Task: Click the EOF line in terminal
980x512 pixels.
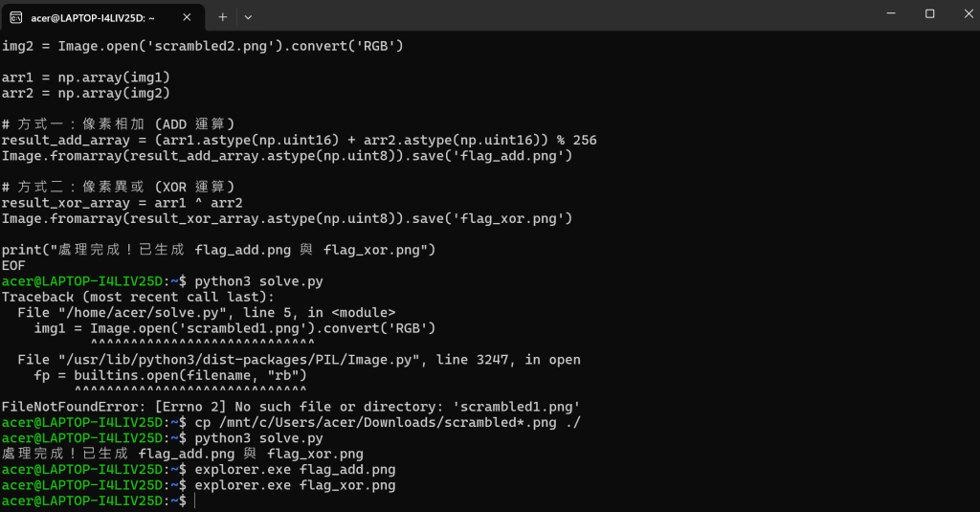Action: [13, 266]
